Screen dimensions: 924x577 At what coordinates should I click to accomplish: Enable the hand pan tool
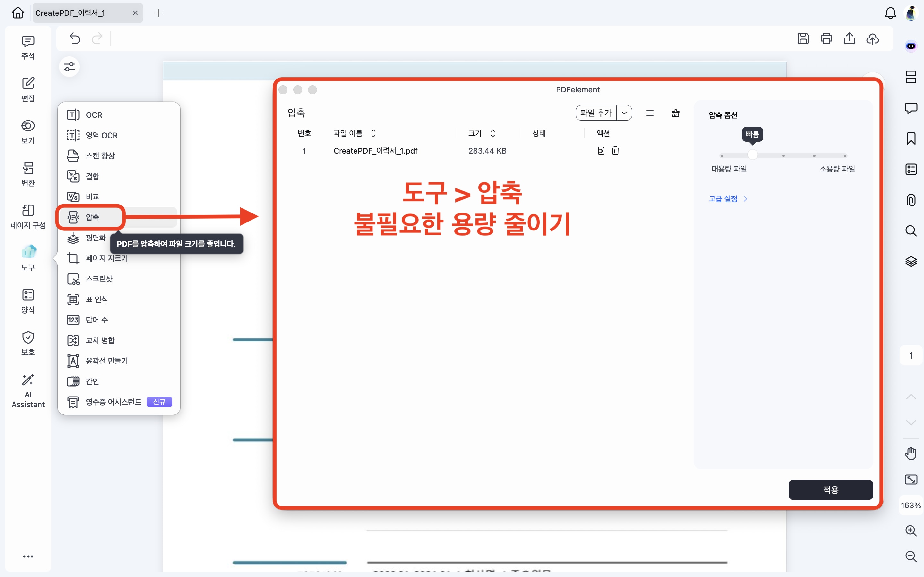[911, 453]
